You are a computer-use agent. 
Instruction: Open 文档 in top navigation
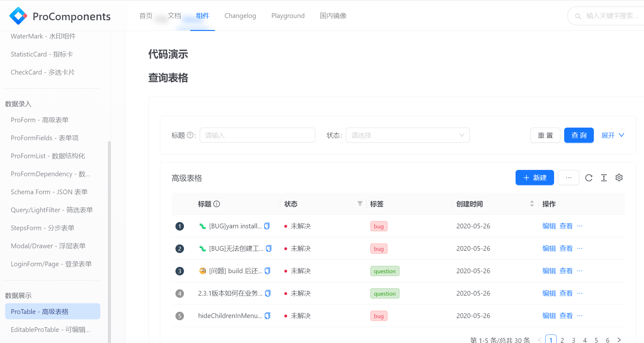click(x=174, y=16)
